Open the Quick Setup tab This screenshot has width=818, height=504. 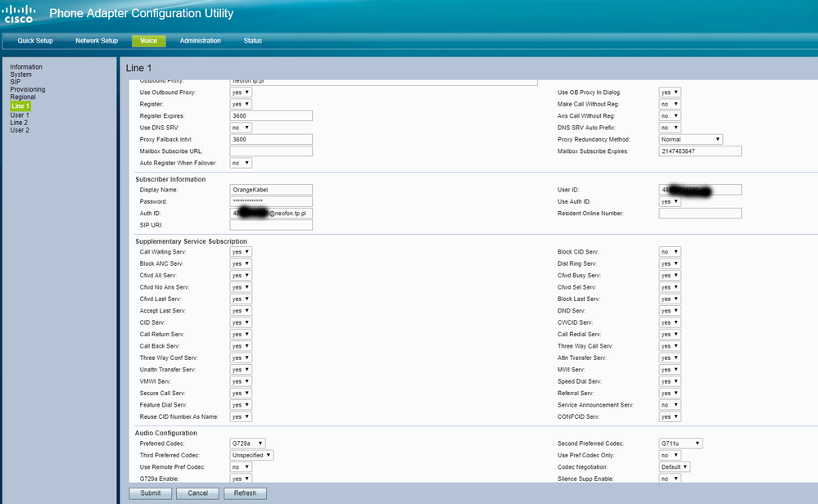(x=35, y=41)
